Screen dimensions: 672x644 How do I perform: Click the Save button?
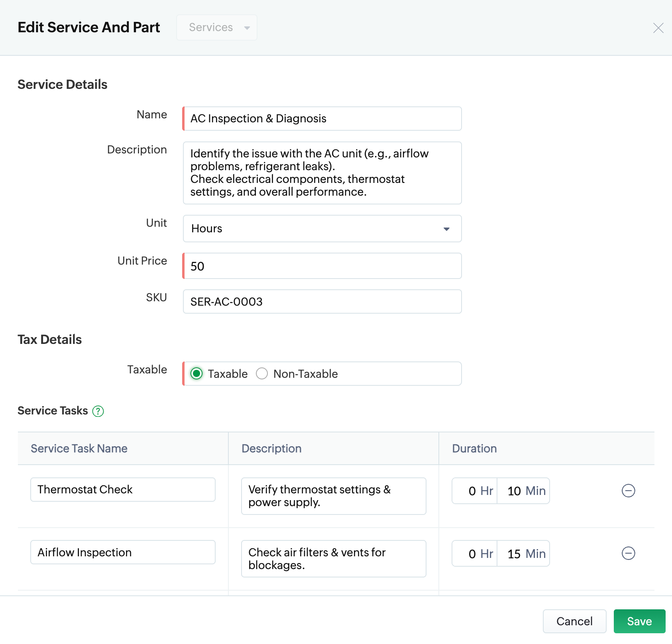pyautogui.click(x=639, y=621)
